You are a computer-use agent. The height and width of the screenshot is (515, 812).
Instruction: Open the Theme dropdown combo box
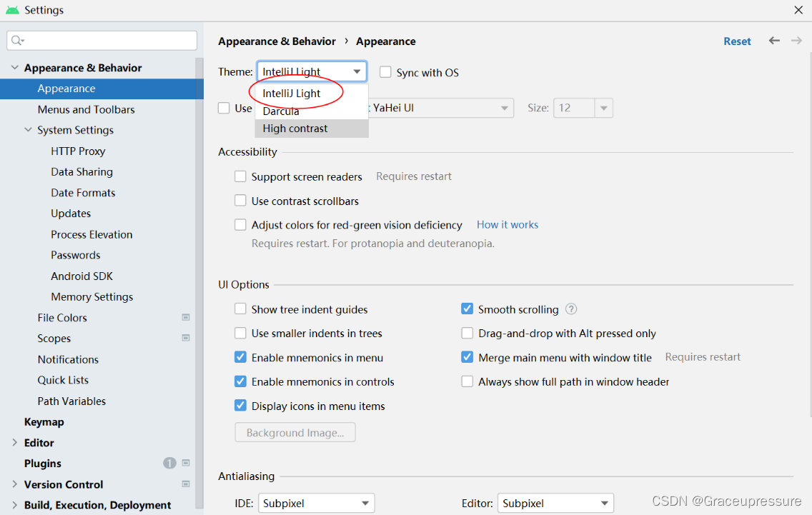coord(312,71)
